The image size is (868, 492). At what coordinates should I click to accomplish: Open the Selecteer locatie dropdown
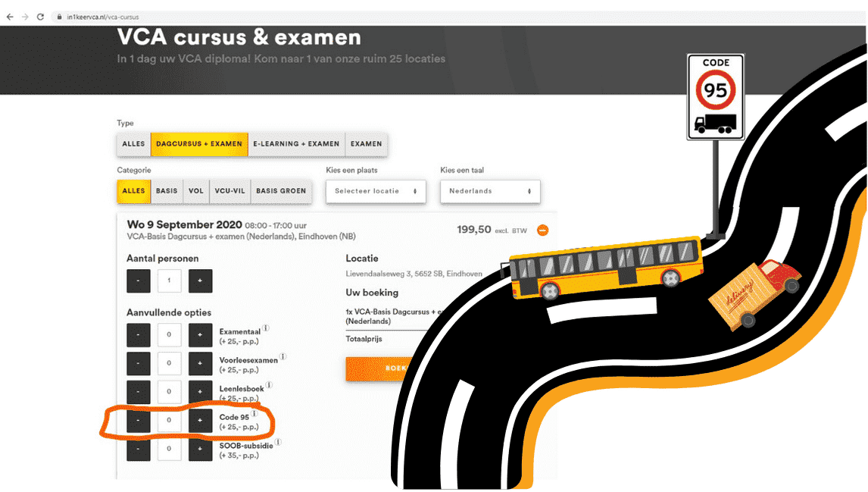click(376, 191)
